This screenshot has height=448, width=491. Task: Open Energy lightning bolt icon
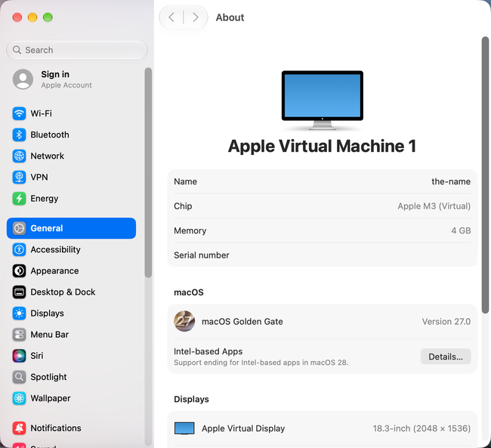[19, 198]
